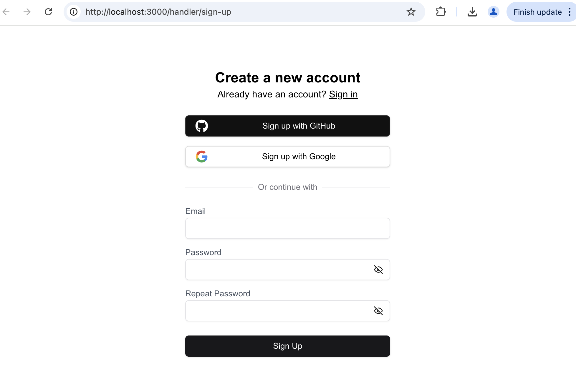Open Chrome three-dot menu
Screen dimensions: 576x392
coord(570,12)
